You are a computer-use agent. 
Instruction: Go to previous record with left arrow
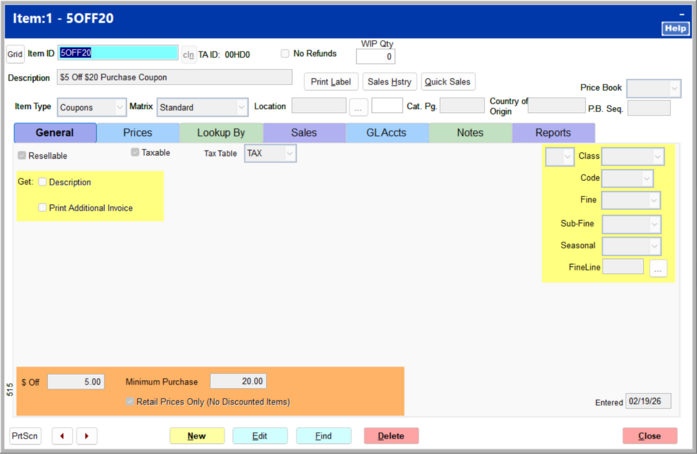coord(63,436)
